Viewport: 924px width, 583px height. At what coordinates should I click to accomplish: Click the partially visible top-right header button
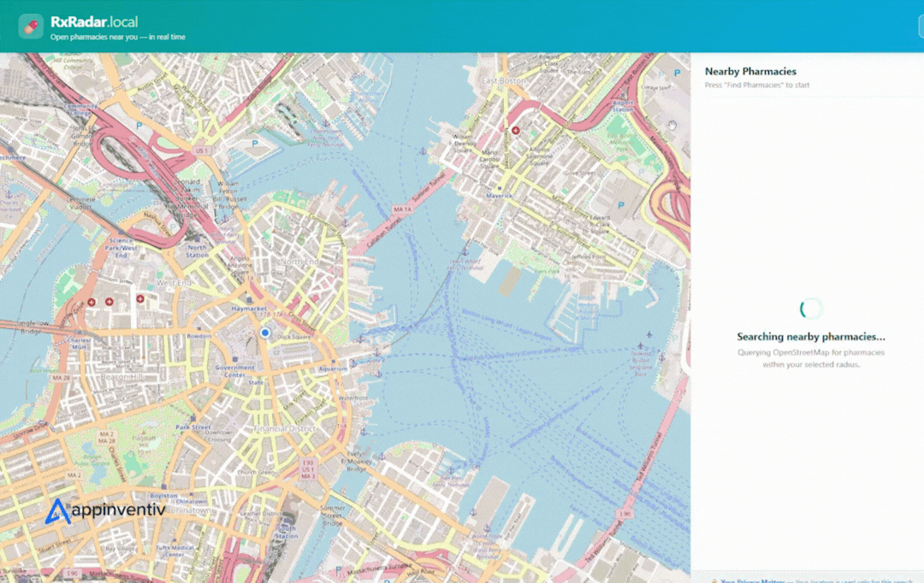click(x=918, y=26)
